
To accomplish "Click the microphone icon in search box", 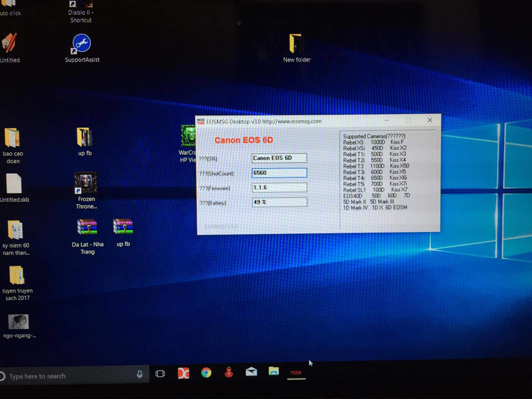I will (x=140, y=375).
